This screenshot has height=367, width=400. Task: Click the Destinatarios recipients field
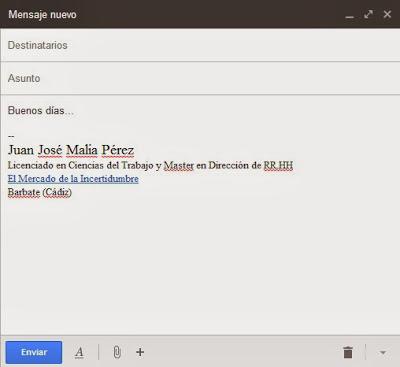[x=200, y=45]
